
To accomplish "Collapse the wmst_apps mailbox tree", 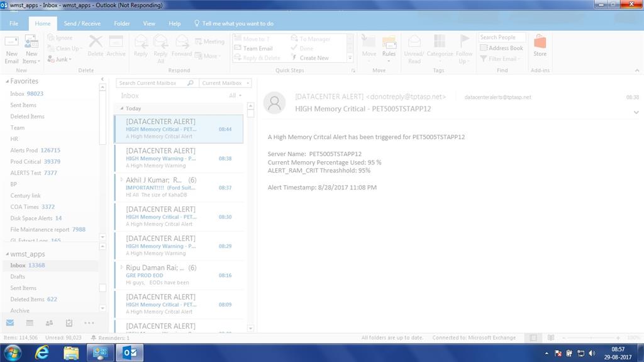I will click(7, 254).
